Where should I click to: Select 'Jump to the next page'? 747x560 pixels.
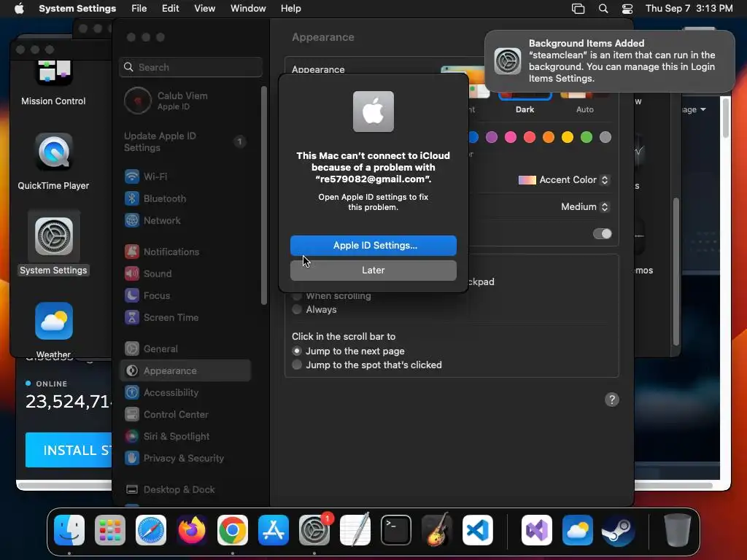click(x=348, y=351)
